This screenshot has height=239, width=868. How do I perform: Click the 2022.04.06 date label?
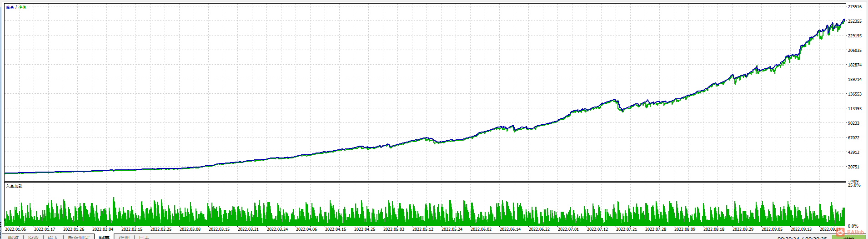click(306, 229)
